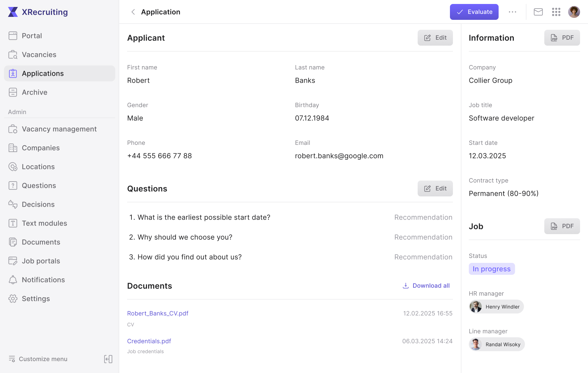Open the apps grid icon
Screen dimensions: 588x373
[556, 12]
